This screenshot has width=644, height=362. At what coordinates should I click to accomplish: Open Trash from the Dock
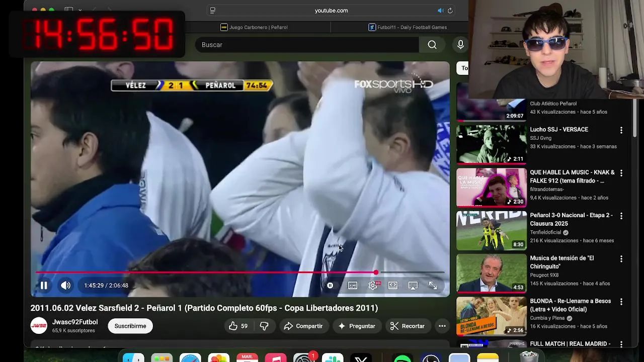(529, 356)
